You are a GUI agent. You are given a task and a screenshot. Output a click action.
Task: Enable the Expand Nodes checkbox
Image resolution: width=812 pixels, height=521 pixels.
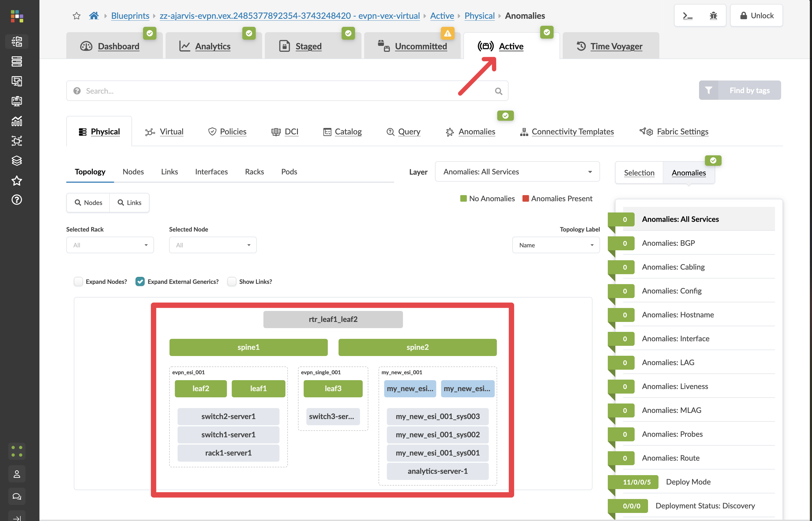[x=79, y=281]
